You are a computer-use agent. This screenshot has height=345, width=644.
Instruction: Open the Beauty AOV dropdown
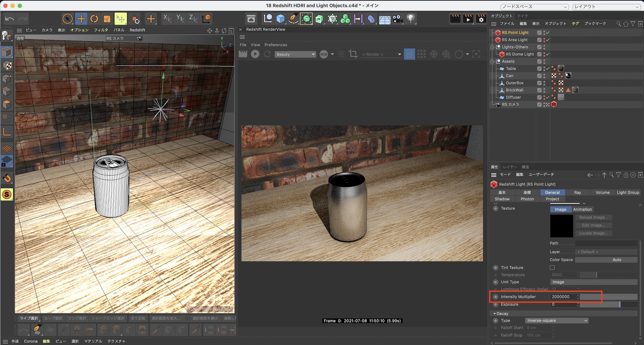point(295,54)
